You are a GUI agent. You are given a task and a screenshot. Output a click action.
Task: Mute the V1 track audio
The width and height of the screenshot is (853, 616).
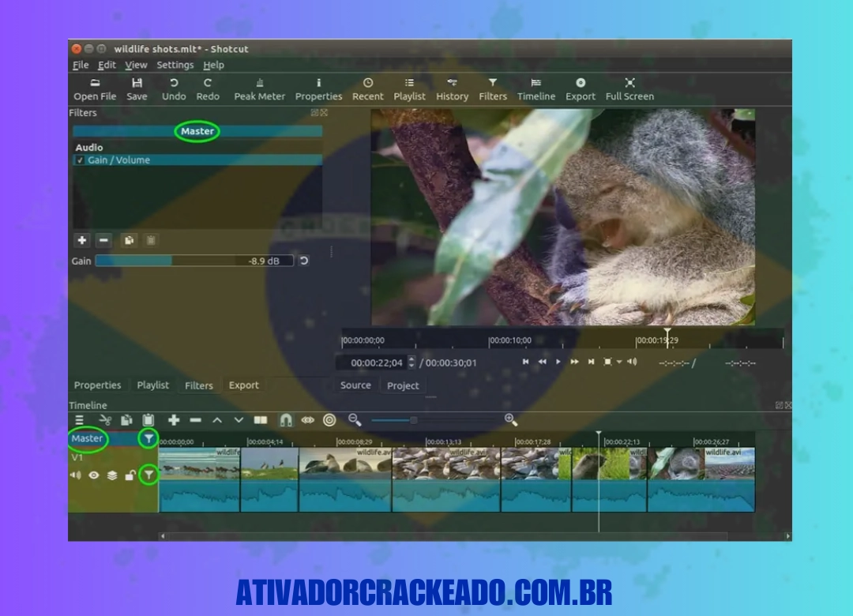[76, 475]
